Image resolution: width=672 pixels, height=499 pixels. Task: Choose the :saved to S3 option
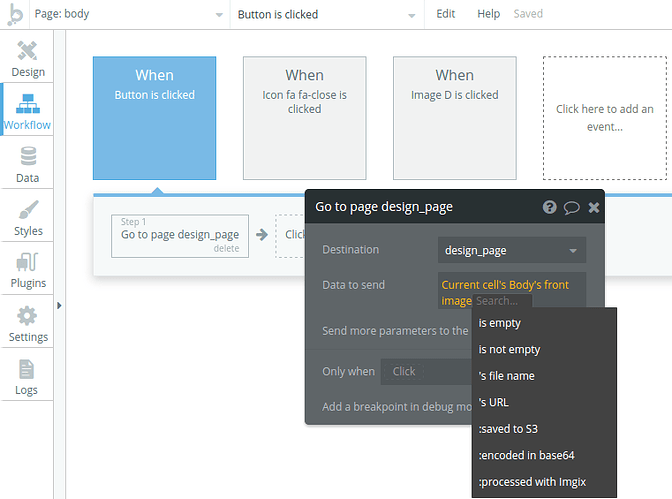pyautogui.click(x=544, y=429)
